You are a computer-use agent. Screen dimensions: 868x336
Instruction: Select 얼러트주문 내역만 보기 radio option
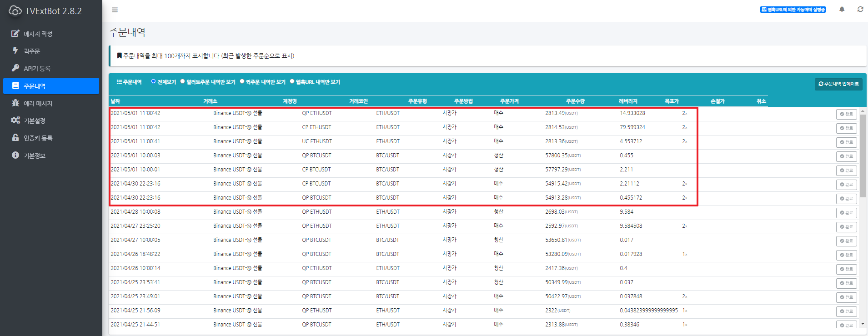point(183,81)
